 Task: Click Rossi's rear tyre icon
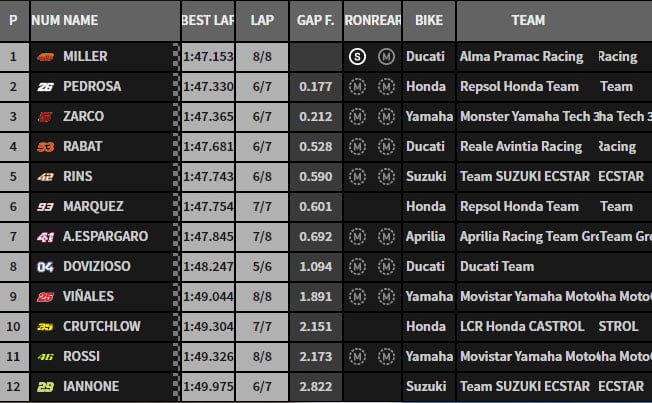pyautogui.click(x=385, y=357)
